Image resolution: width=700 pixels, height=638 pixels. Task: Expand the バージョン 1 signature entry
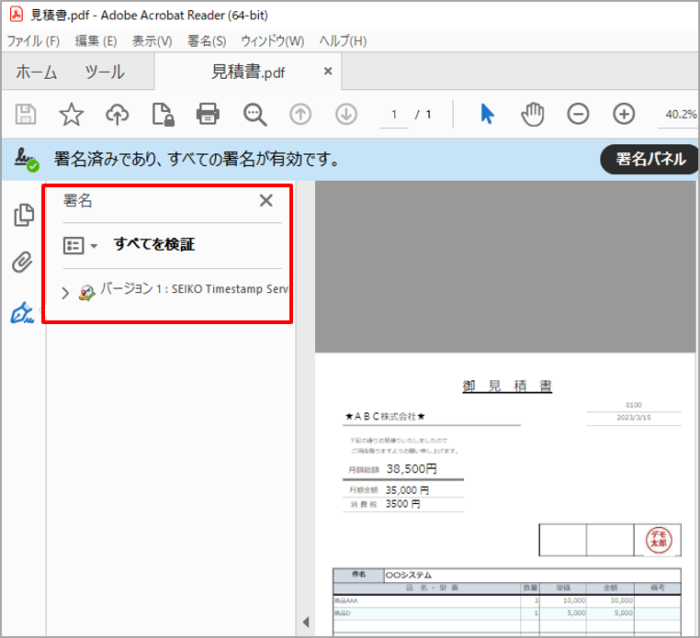pyautogui.click(x=66, y=293)
